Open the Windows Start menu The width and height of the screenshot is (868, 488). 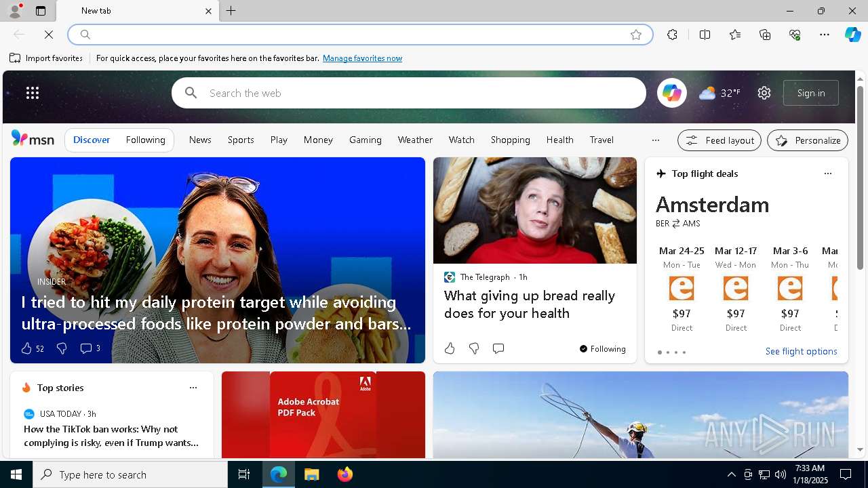point(16,474)
